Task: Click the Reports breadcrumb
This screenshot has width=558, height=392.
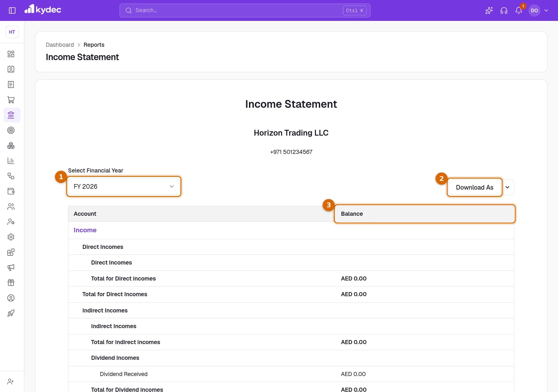Action: (94, 45)
